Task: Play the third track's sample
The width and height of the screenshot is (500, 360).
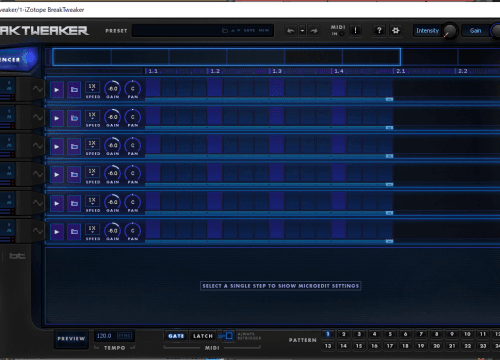Action: coord(57,146)
